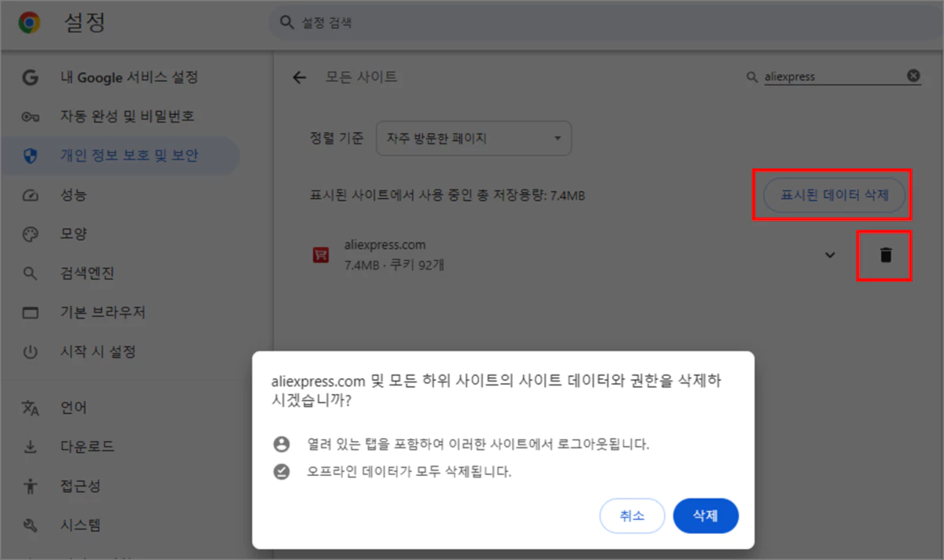Open 모양 settings via globe icon
This screenshot has width=944, height=560.
[x=29, y=234]
